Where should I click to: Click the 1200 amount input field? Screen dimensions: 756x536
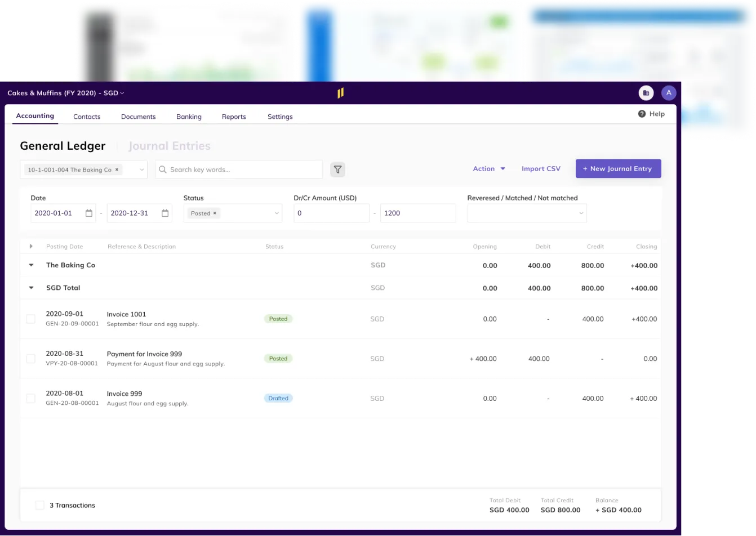[418, 213]
